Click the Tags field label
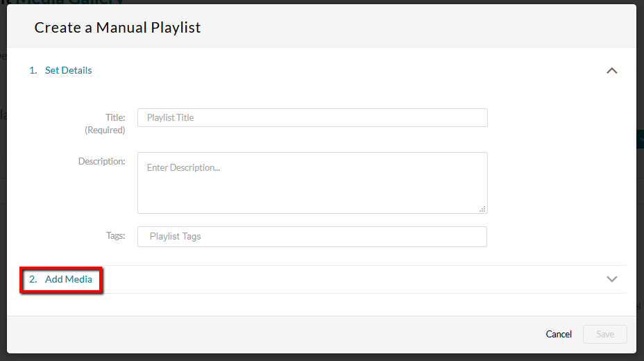Viewport: 644px width, 361px height. (115, 236)
